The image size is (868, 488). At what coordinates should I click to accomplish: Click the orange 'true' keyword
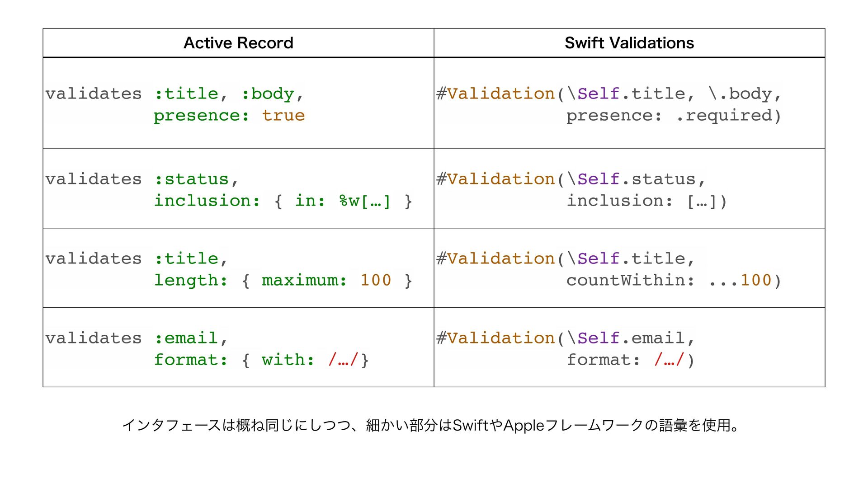[283, 116]
